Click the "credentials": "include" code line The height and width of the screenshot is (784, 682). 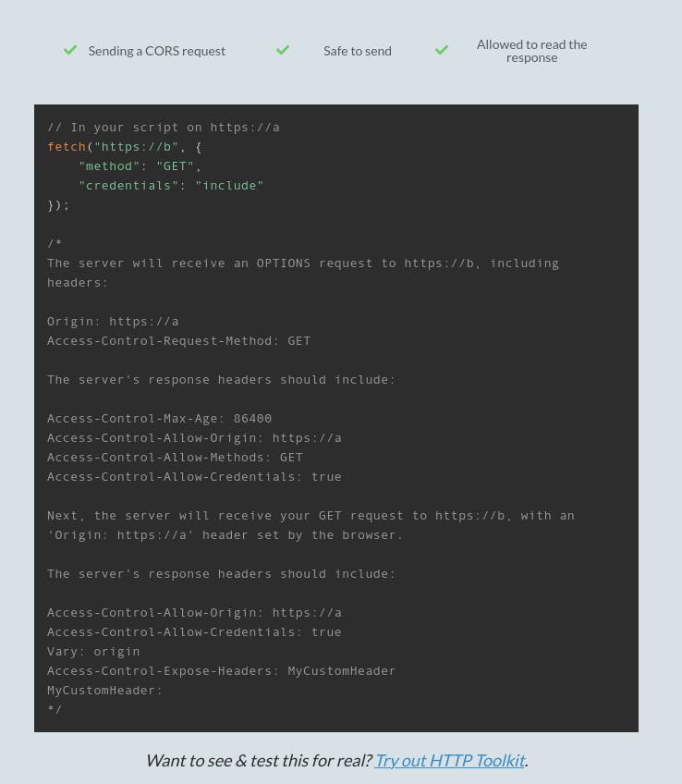[170, 186]
